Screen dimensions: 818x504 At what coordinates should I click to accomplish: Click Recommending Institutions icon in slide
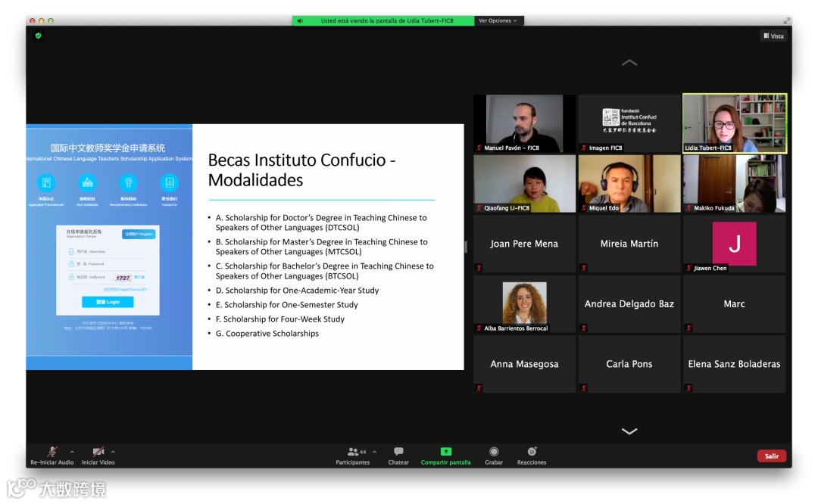(128, 182)
